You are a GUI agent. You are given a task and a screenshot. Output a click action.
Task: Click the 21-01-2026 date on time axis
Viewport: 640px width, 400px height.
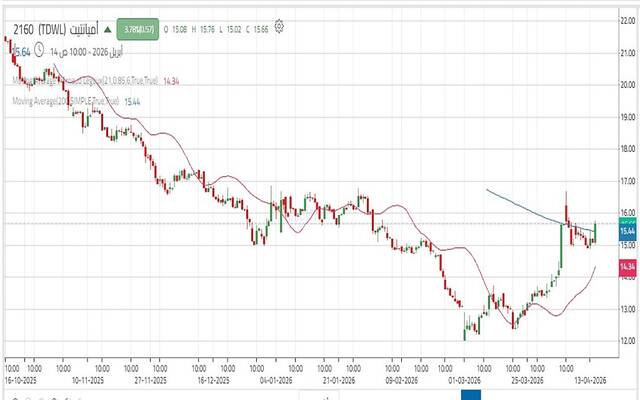pyautogui.click(x=343, y=381)
